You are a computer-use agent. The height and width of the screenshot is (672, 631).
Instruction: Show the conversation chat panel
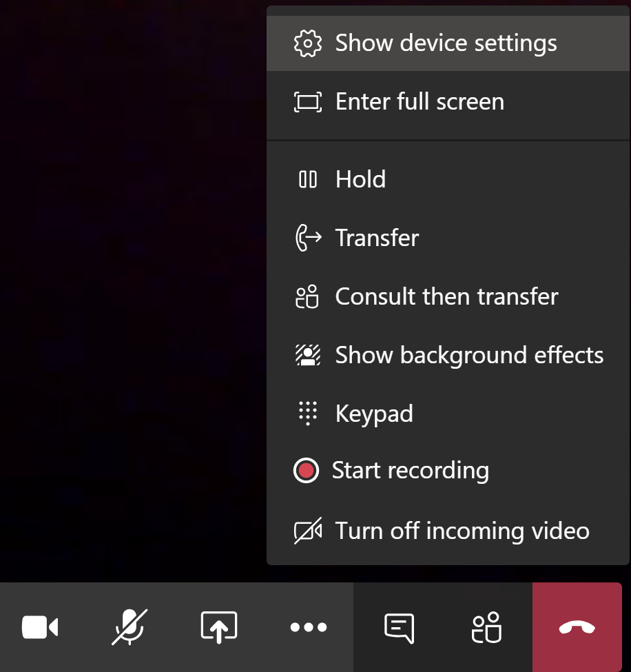click(x=399, y=627)
